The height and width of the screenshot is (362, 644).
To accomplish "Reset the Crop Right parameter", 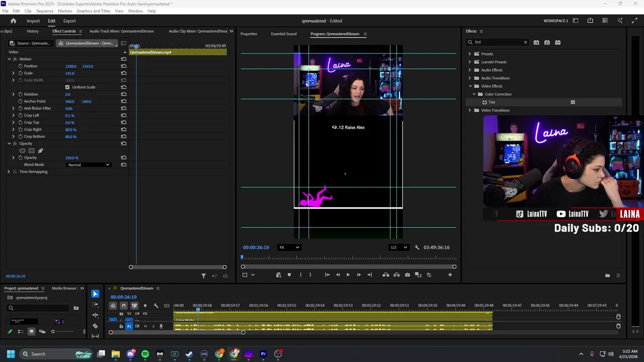I will pos(123,129).
